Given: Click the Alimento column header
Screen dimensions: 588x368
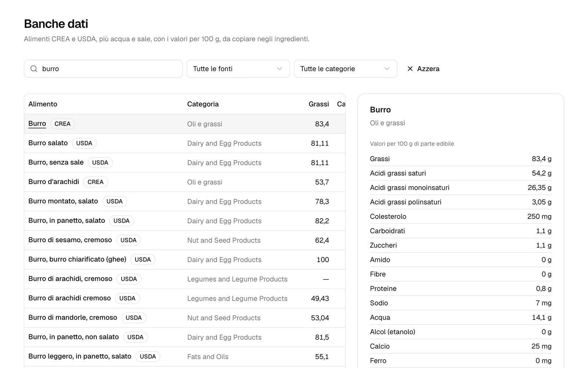Looking at the screenshot, I should point(43,104).
